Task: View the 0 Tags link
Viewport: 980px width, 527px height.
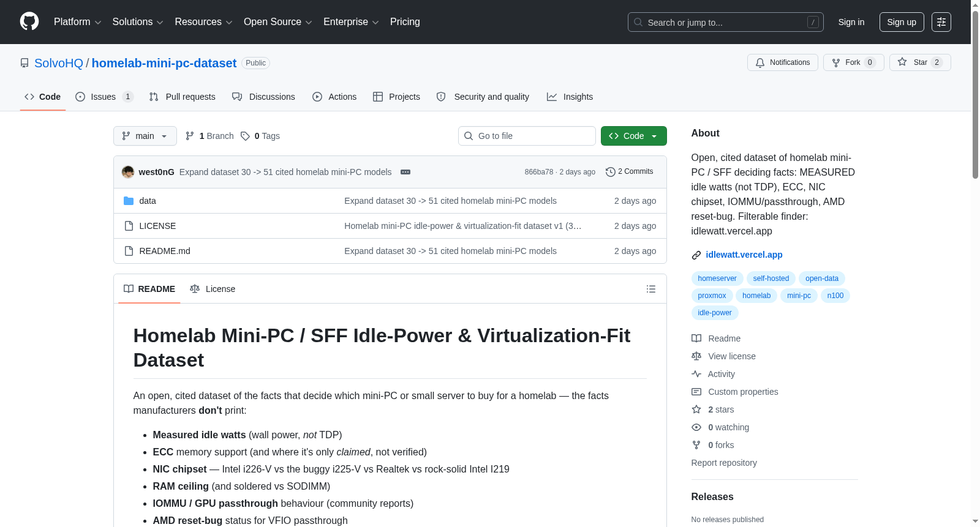Action: point(260,136)
